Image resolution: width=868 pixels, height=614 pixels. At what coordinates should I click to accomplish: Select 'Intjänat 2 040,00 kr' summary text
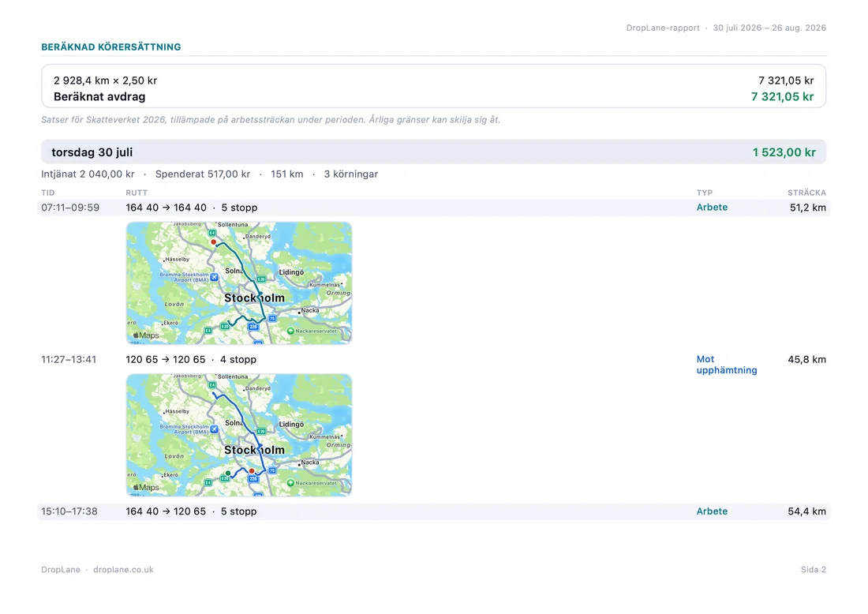(x=88, y=174)
